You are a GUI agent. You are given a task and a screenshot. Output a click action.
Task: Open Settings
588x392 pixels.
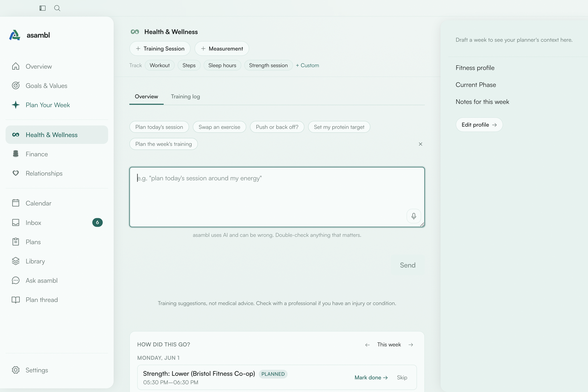point(57,370)
